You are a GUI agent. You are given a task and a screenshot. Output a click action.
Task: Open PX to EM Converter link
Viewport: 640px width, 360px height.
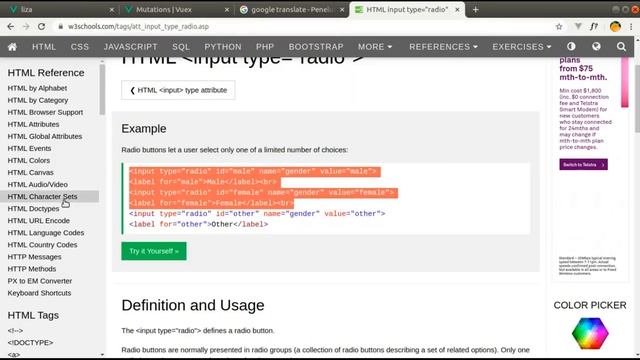(40, 281)
